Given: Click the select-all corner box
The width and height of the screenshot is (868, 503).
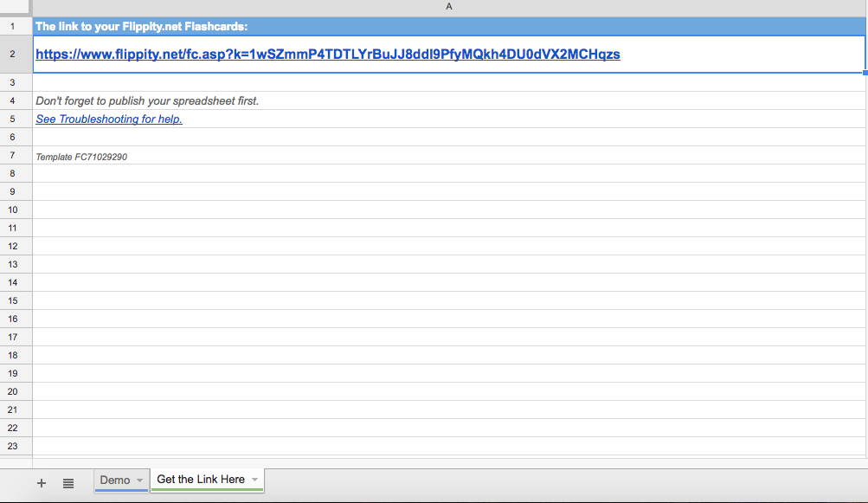Looking at the screenshot, I should 16,7.
